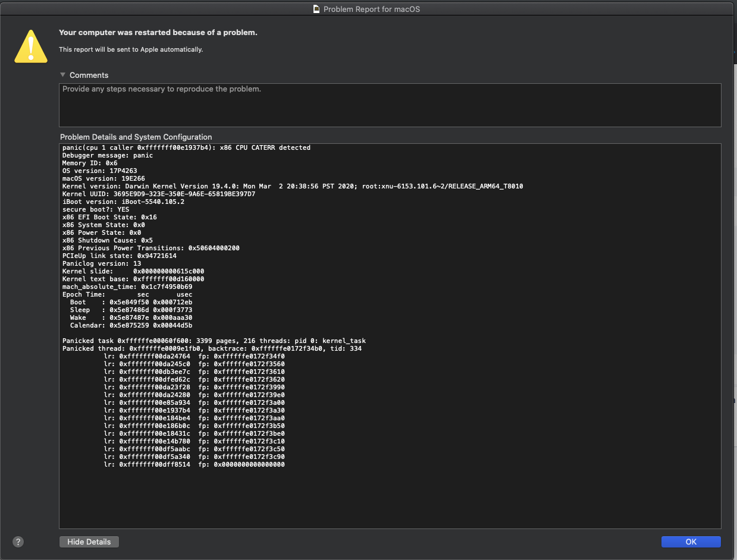Click the Kernel UUID line
The height and width of the screenshot is (560, 737).
pos(159,194)
